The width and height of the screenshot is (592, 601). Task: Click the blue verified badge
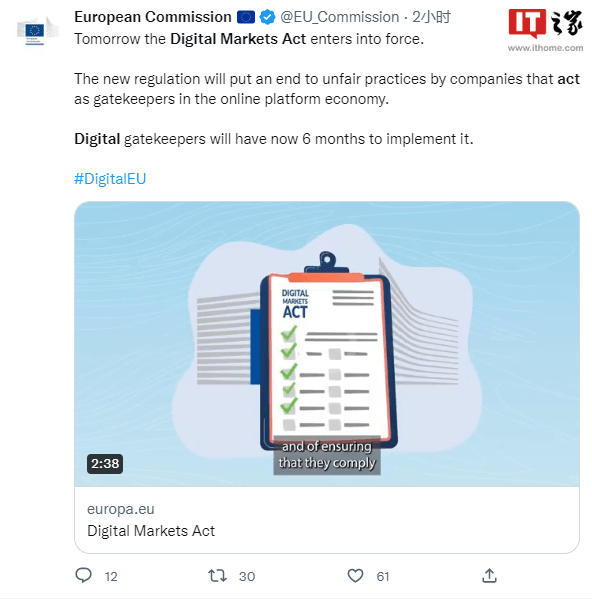(x=267, y=17)
